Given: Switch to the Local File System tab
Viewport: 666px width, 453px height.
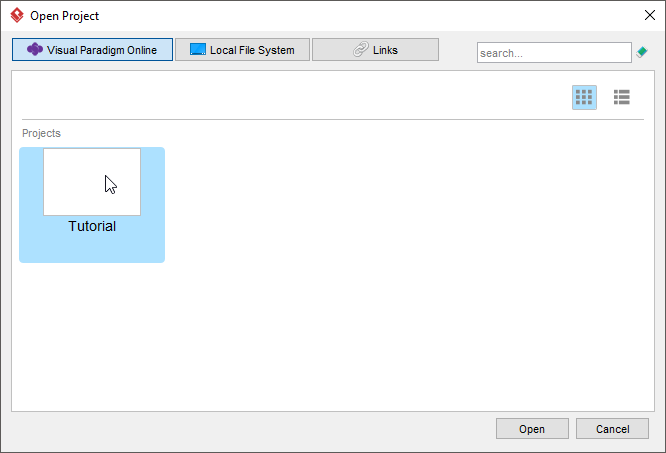Looking at the screenshot, I should tap(242, 50).
